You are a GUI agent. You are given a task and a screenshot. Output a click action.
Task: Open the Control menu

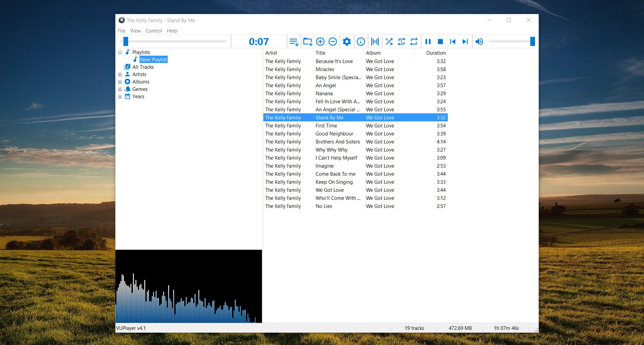pyautogui.click(x=154, y=31)
